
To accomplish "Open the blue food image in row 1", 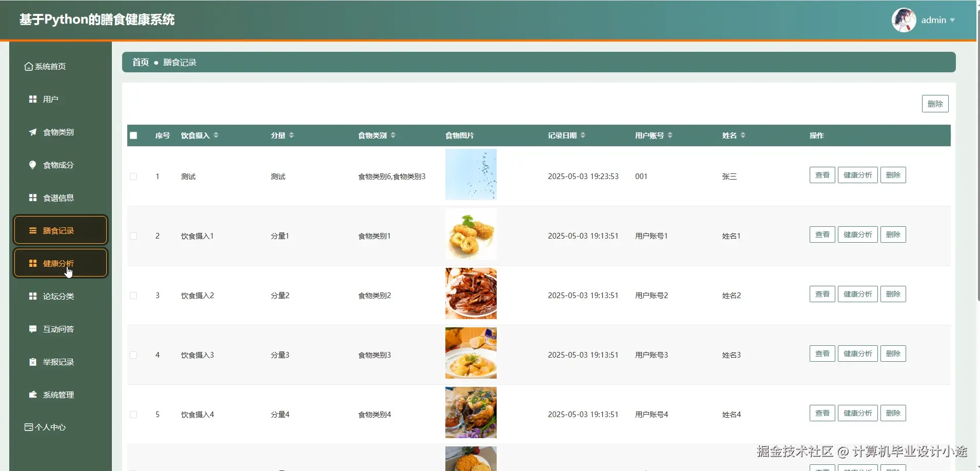I will pyautogui.click(x=471, y=174).
